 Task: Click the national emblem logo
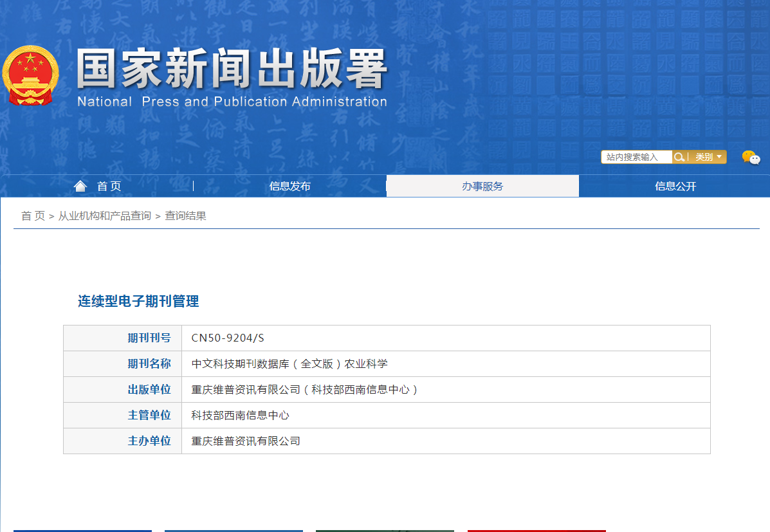click(x=30, y=75)
